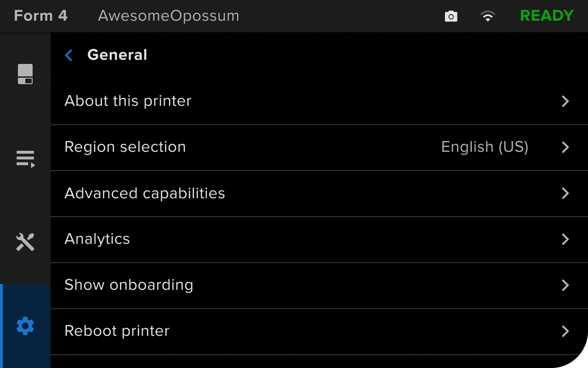Open the maintenance tools sidebar icon
The width and height of the screenshot is (588, 368).
25,241
